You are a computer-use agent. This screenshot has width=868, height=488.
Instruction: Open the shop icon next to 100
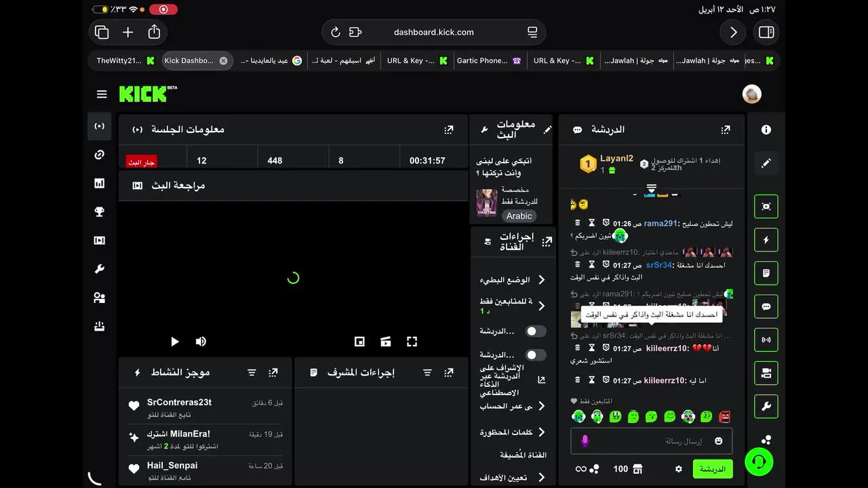tap(637, 469)
